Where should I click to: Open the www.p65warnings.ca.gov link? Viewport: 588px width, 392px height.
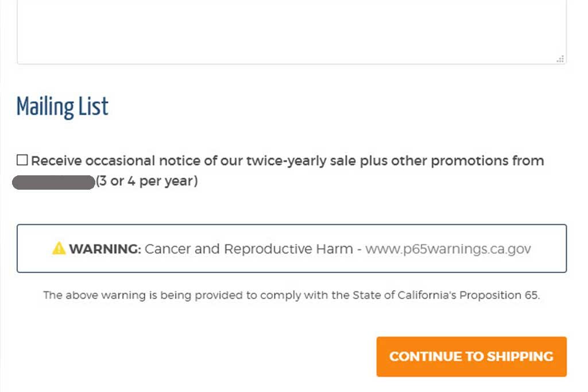[448, 248]
